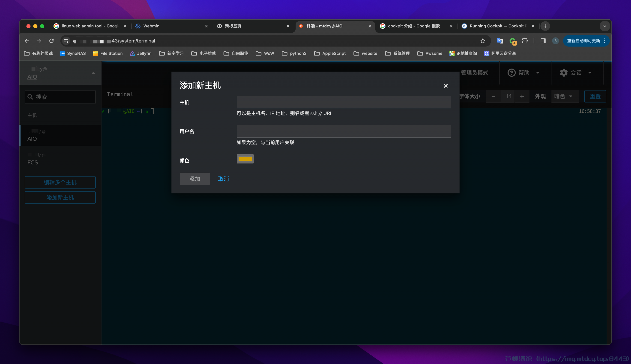This screenshot has width=631, height=364.
Task: Open the Awsome bookmark folder
Action: pos(430,53)
